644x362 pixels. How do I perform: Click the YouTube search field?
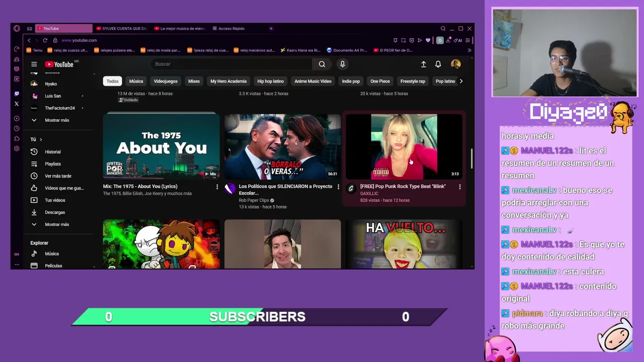(x=231, y=64)
